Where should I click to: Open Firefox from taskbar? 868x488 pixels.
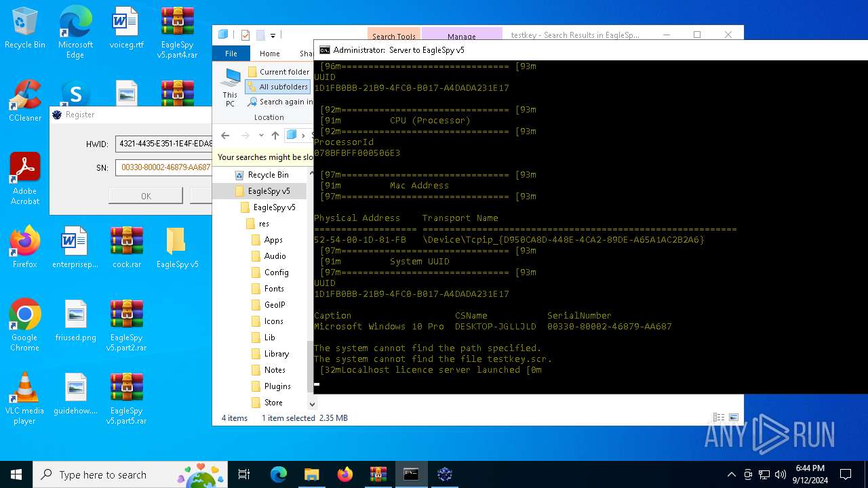pyautogui.click(x=344, y=474)
